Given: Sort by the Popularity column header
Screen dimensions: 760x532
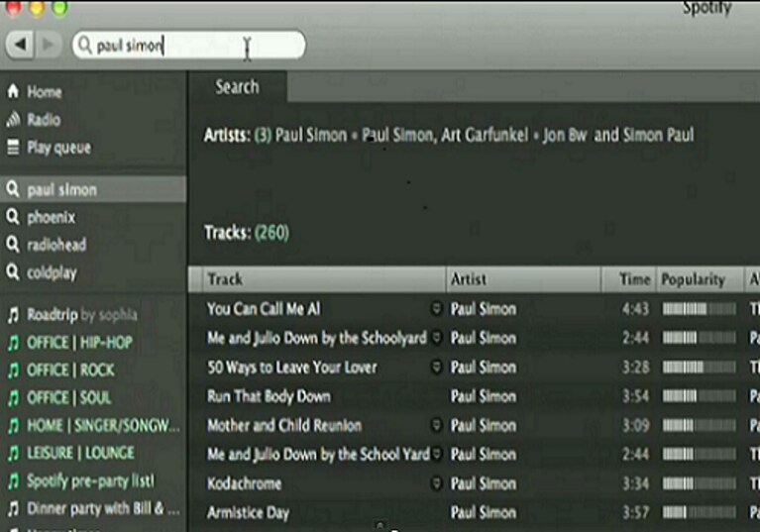Looking at the screenshot, I should coord(701,279).
